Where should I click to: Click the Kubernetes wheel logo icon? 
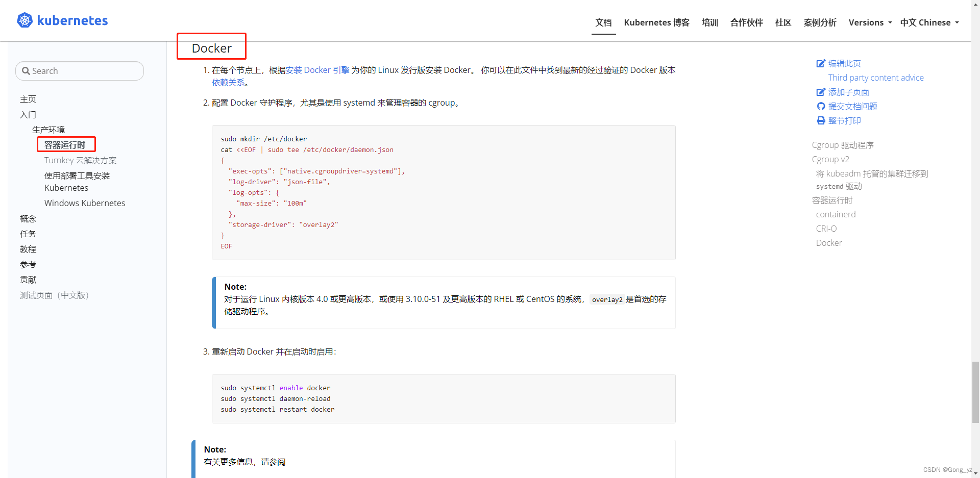click(x=24, y=20)
